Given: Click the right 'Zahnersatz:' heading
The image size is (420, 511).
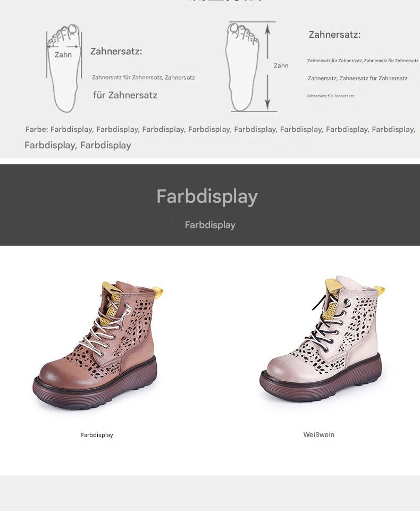Looking at the screenshot, I should point(334,35).
